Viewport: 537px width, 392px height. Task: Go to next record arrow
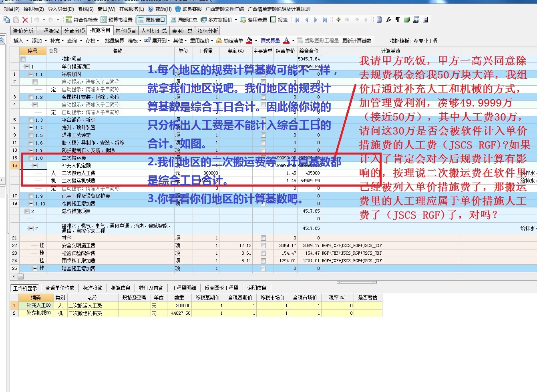tap(316, 20)
